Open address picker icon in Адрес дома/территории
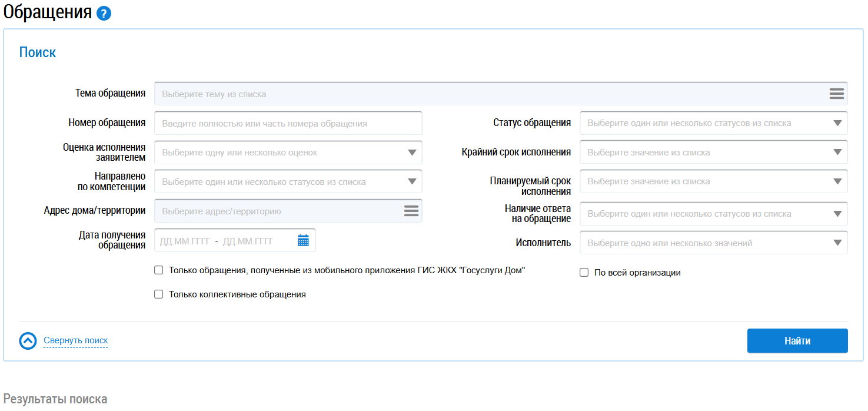Image resolution: width=868 pixels, height=411 pixels. (411, 211)
